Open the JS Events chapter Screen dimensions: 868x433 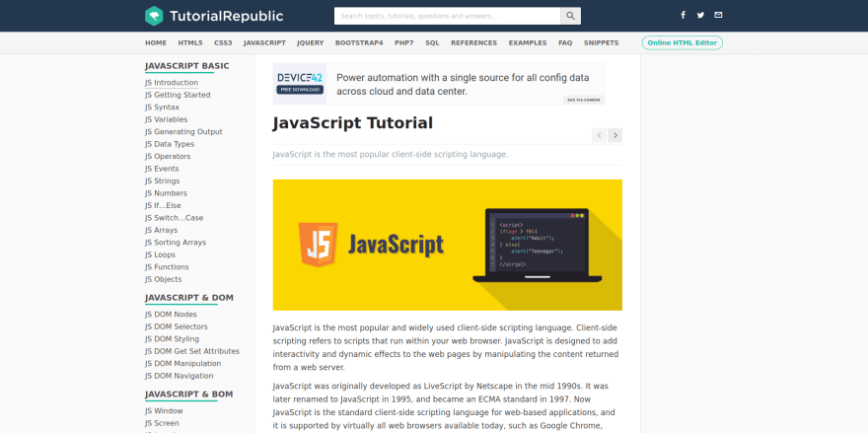[x=162, y=169]
